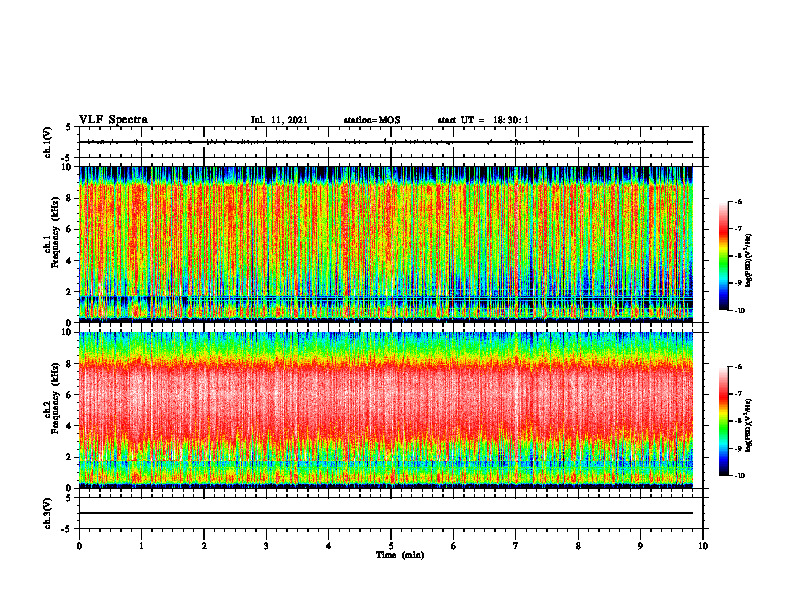This screenshot has height=612, width=792.
Task: Click the ch.1 colorbar log(PSD) unit label
Action: [x=750, y=260]
